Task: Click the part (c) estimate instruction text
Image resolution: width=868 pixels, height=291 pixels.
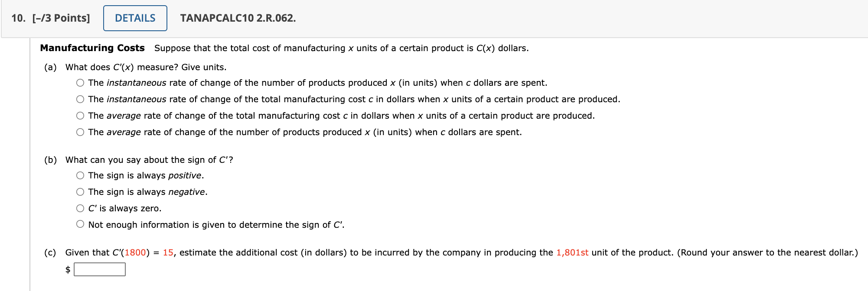Action: tap(303, 252)
